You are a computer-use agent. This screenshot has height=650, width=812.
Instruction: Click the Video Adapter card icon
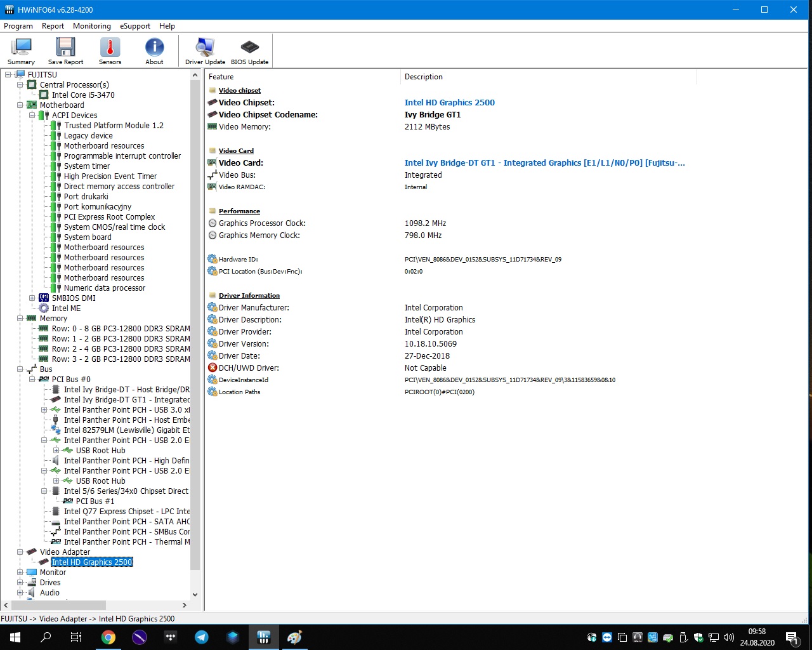(32, 552)
